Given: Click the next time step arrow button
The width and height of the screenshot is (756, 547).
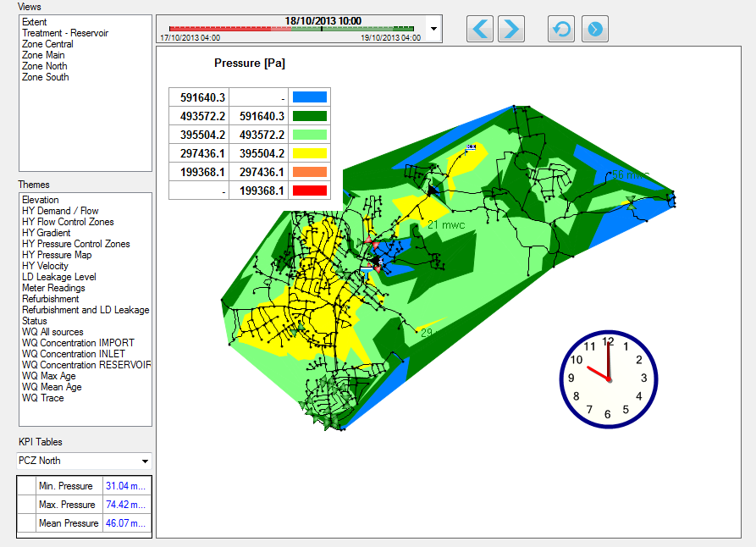Looking at the screenshot, I should [510, 29].
